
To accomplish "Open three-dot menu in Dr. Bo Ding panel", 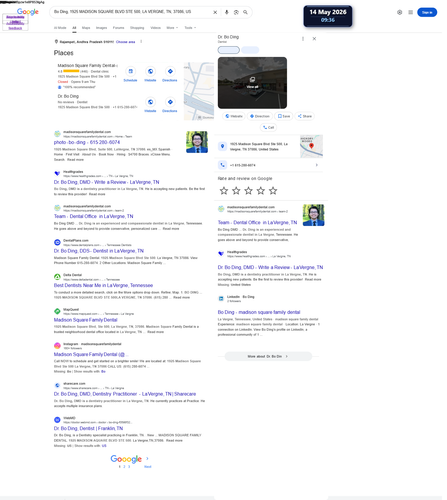I will [x=303, y=39].
